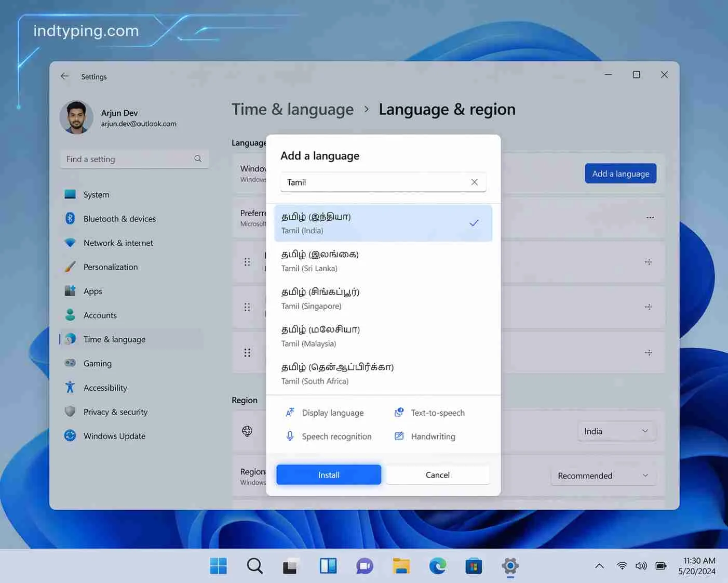Select Tamil (India) language option

[383, 223]
